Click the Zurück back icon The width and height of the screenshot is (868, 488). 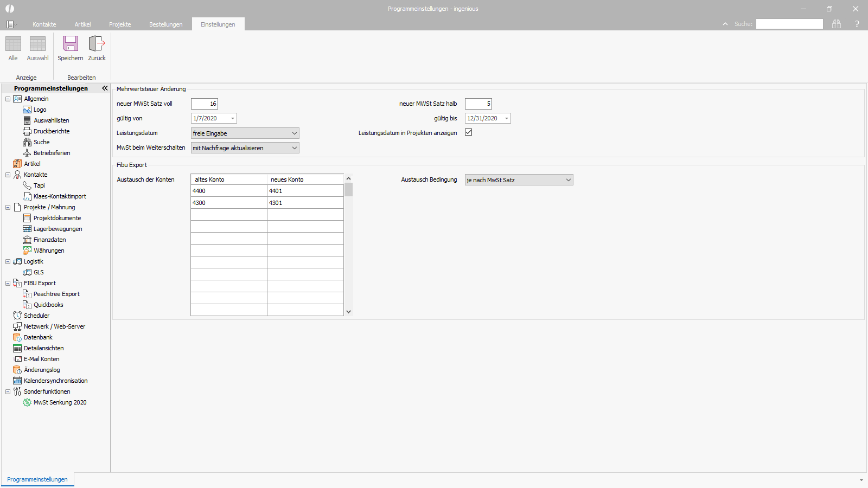(x=97, y=43)
